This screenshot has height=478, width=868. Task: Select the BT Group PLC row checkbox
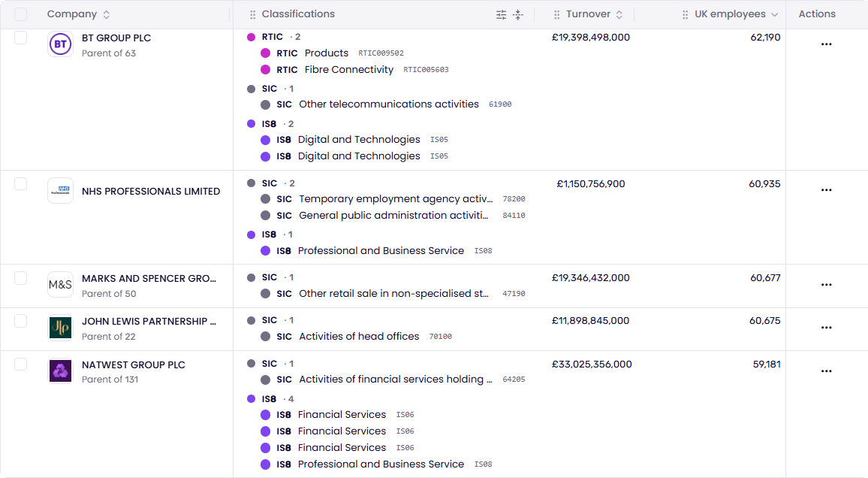[x=20, y=38]
